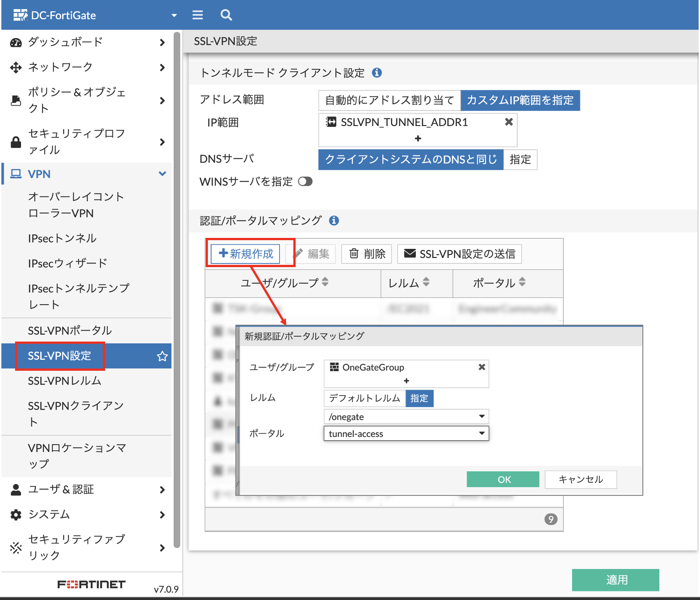Click the Network move-arrows icon
This screenshot has width=700, height=600.
[x=16, y=68]
